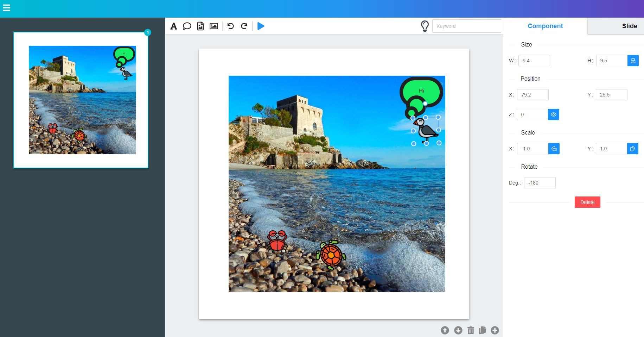644x337 pixels.
Task: Click the lightbulb suggestion icon
Action: (x=425, y=26)
